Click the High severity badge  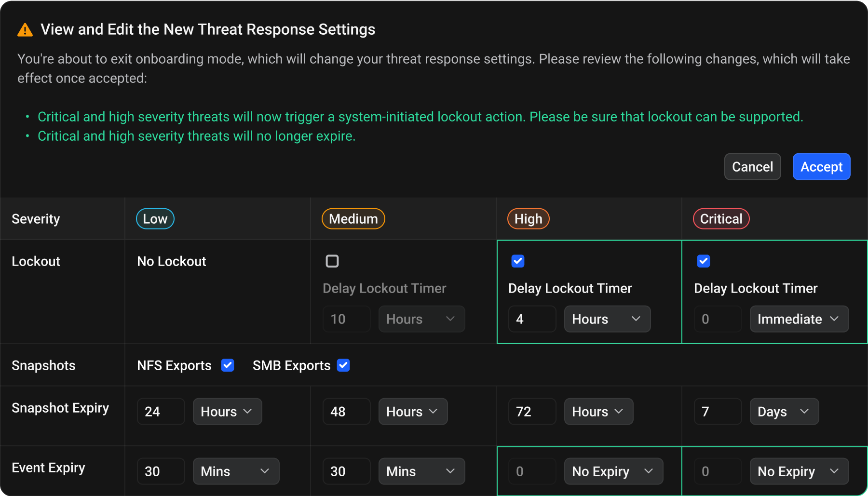click(528, 219)
